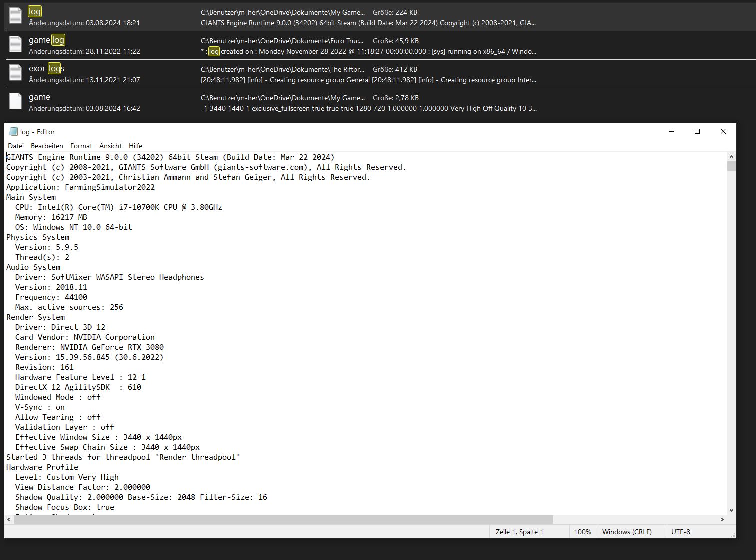Select the game.log file icon

[x=16, y=44]
